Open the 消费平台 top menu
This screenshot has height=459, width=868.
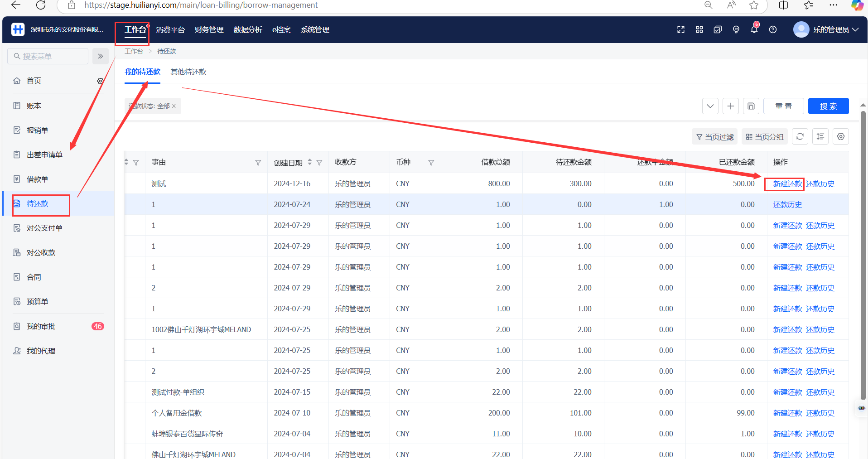tap(170, 29)
